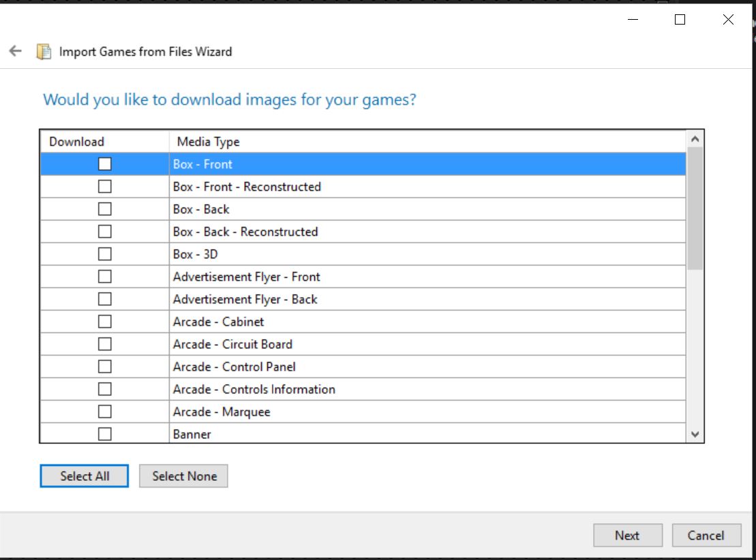This screenshot has height=560, width=756.
Task: Tick the Arcade - Marquee checkbox
Action: (105, 412)
